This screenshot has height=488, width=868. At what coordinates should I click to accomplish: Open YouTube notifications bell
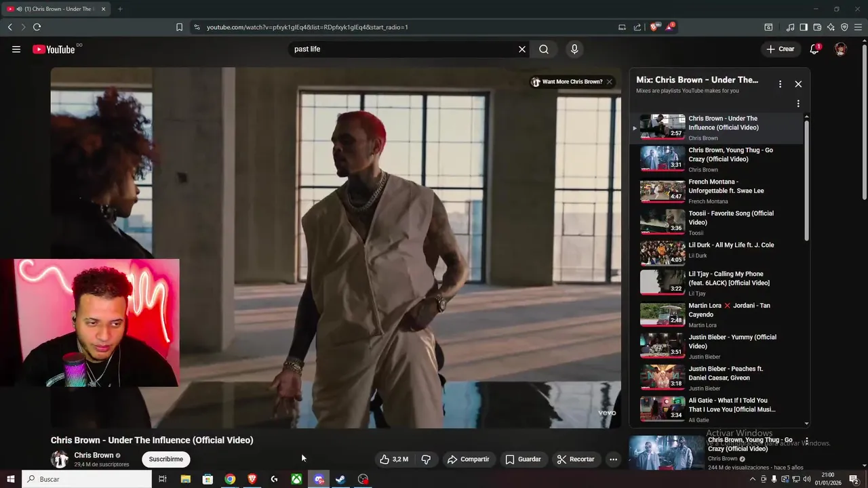coord(814,49)
